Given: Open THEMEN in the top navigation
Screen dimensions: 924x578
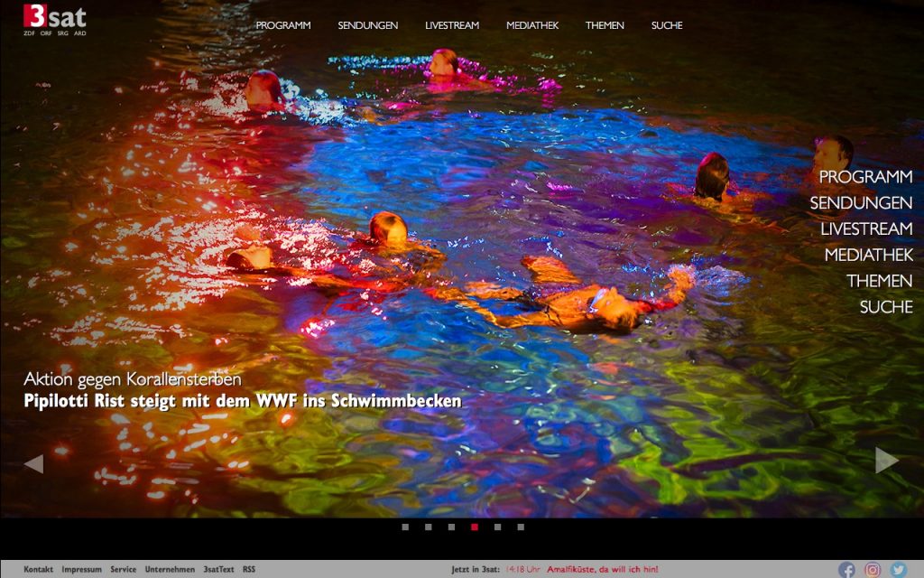Looking at the screenshot, I should click(605, 25).
